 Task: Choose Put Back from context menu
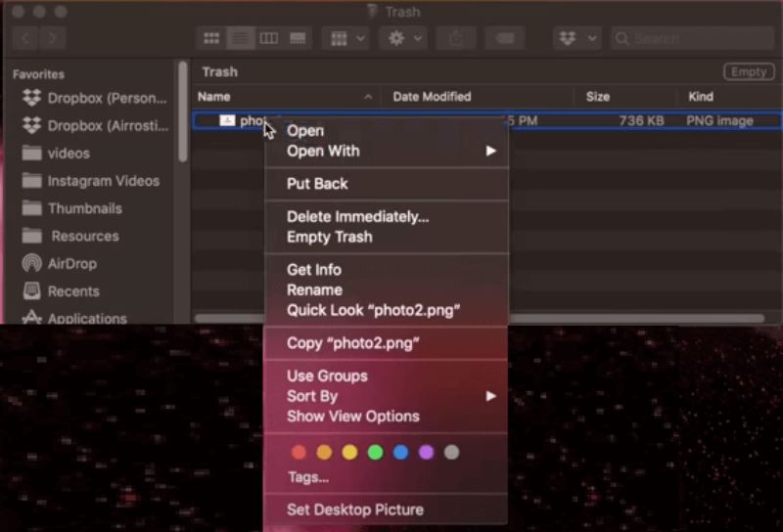(317, 184)
